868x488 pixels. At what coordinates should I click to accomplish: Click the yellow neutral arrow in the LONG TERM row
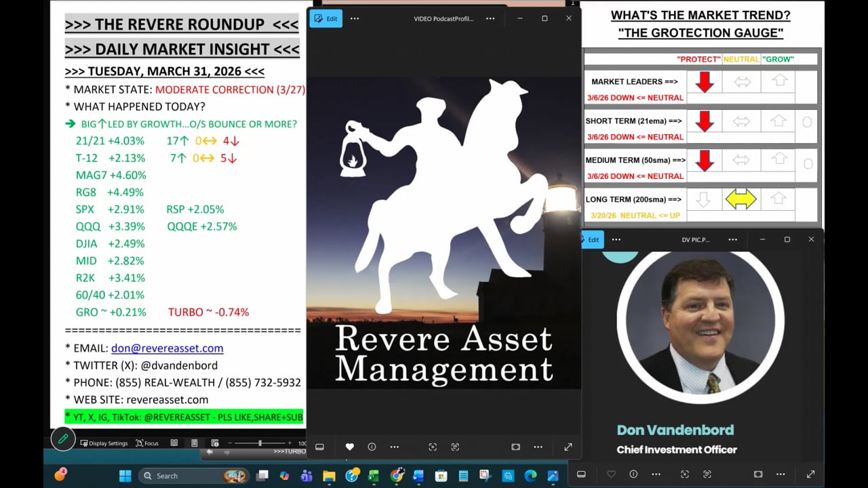(741, 199)
